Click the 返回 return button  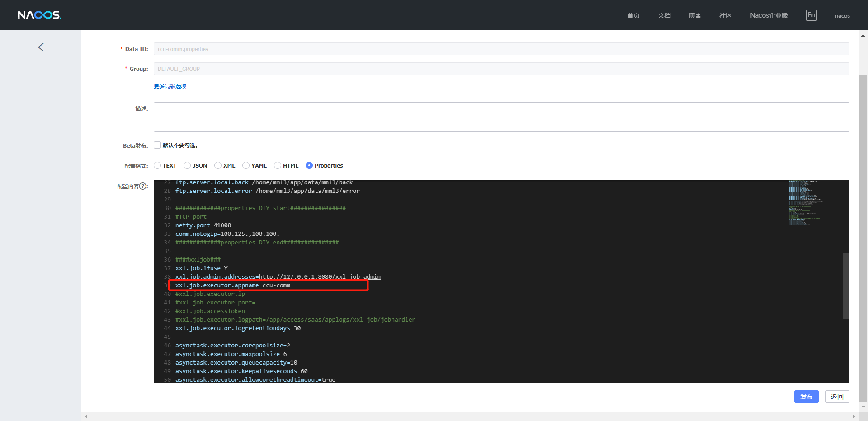point(837,397)
